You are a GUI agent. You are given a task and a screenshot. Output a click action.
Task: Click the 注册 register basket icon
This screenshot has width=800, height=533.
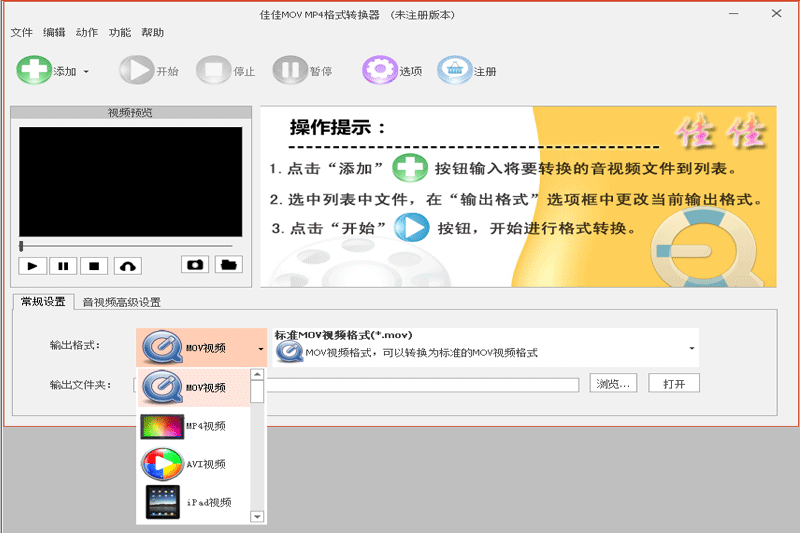(455, 70)
